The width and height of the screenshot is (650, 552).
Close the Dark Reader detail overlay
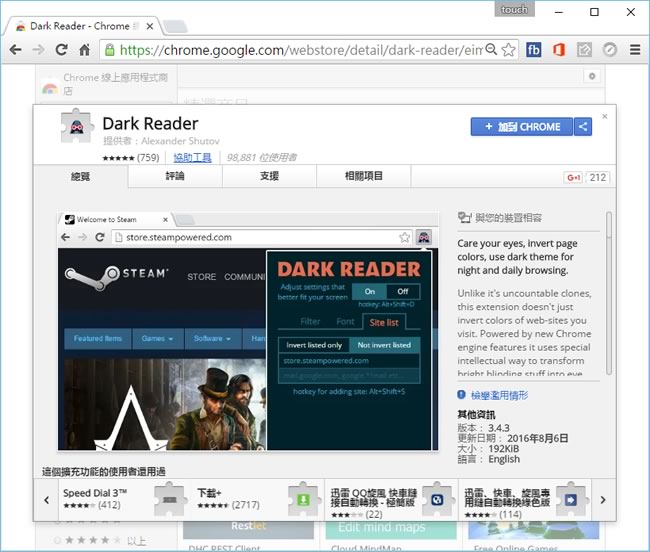point(605,116)
